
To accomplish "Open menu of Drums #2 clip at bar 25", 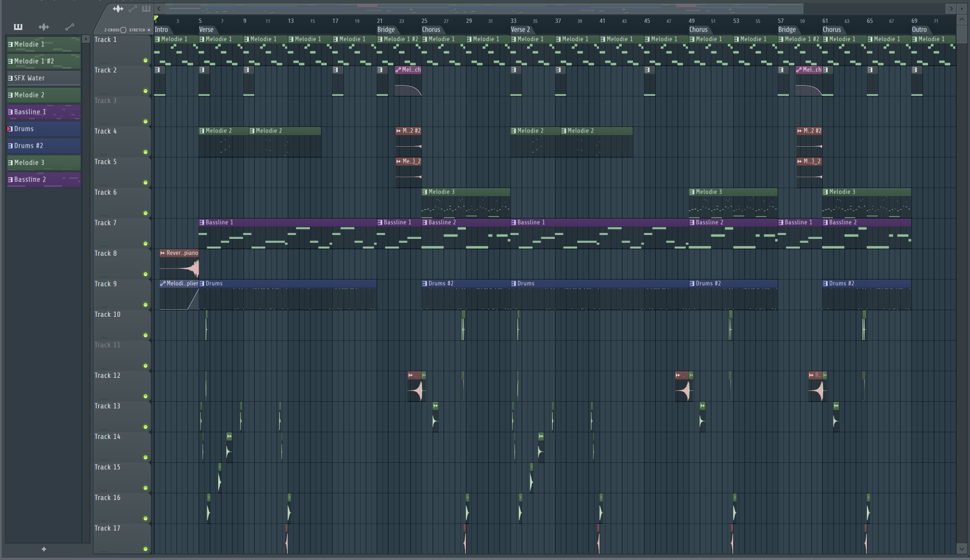I will point(424,284).
